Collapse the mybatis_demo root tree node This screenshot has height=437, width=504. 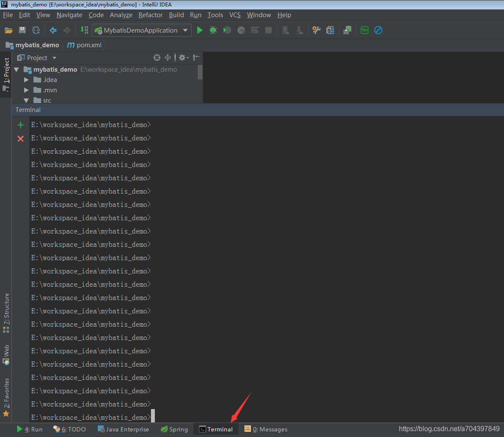[x=16, y=70]
